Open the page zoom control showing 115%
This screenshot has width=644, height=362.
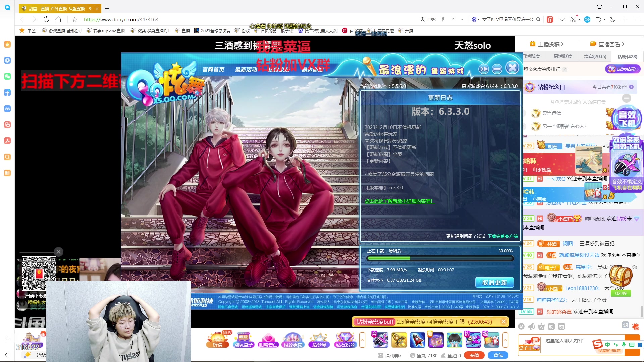coord(428,19)
